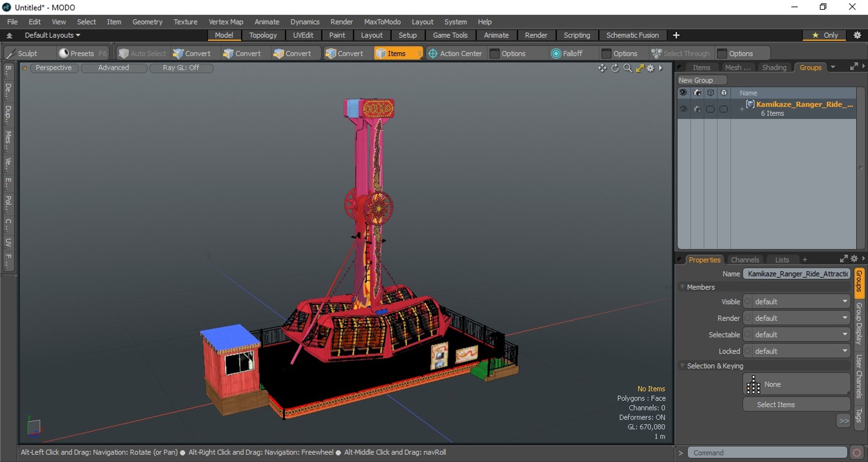Toggle visibility eye of Kamikaze_Ranger_Ride group
This screenshot has width=868, height=462.
pyautogui.click(x=683, y=109)
